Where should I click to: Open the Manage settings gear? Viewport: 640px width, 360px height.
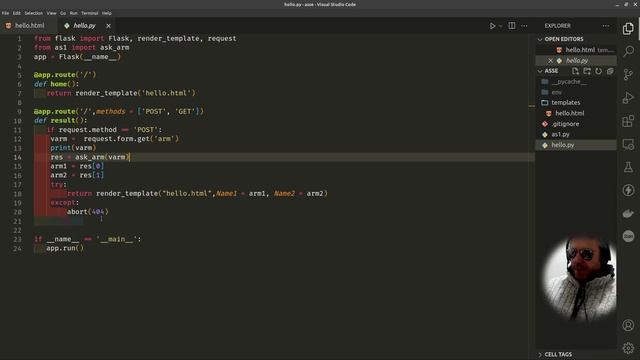click(628, 348)
